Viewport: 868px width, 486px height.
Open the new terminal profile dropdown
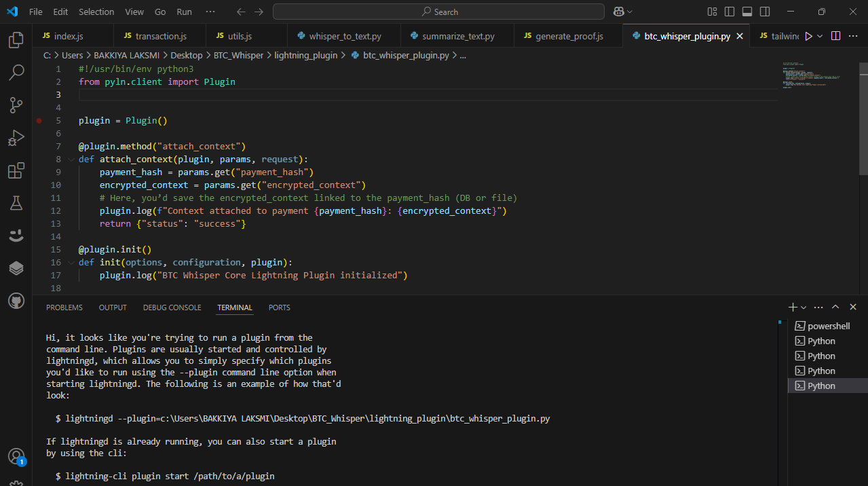[804, 307]
